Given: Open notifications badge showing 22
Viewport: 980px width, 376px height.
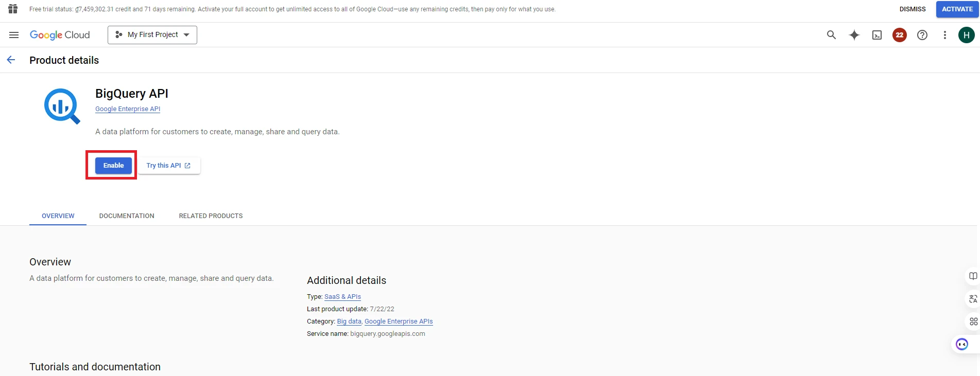Looking at the screenshot, I should pyautogui.click(x=900, y=35).
